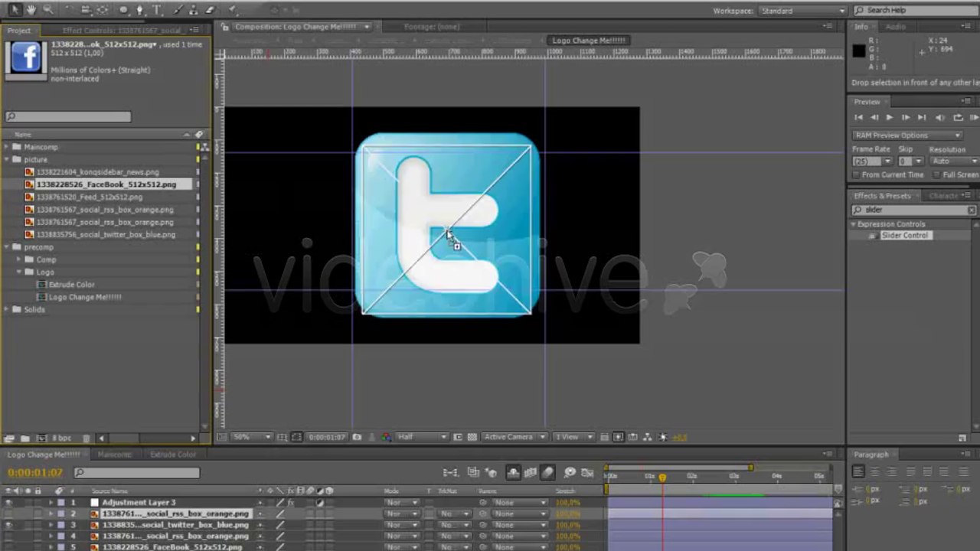Expand Adjustment Layer 3 properties
Screen dimensions: 980x551
[x=51, y=503]
